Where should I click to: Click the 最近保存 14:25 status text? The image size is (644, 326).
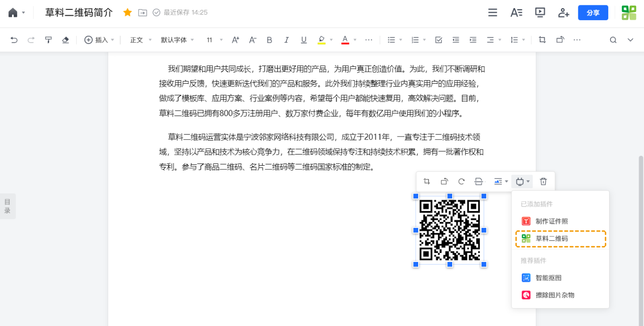pyautogui.click(x=186, y=13)
